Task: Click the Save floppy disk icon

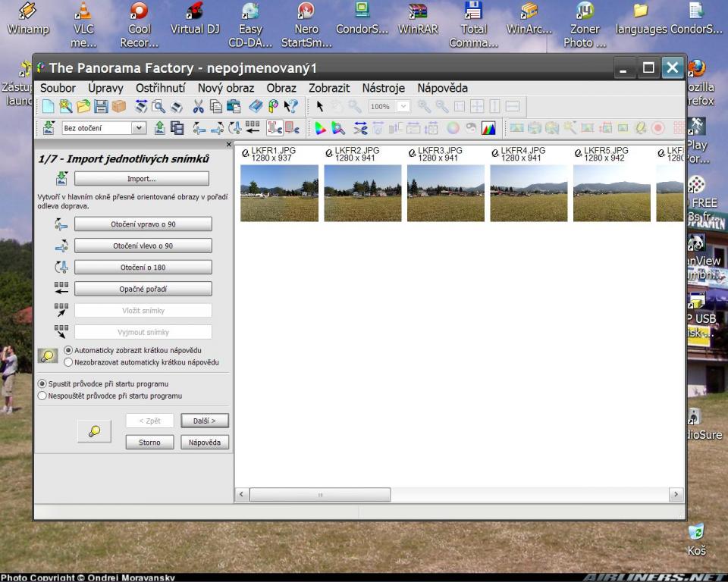Action: (101, 107)
